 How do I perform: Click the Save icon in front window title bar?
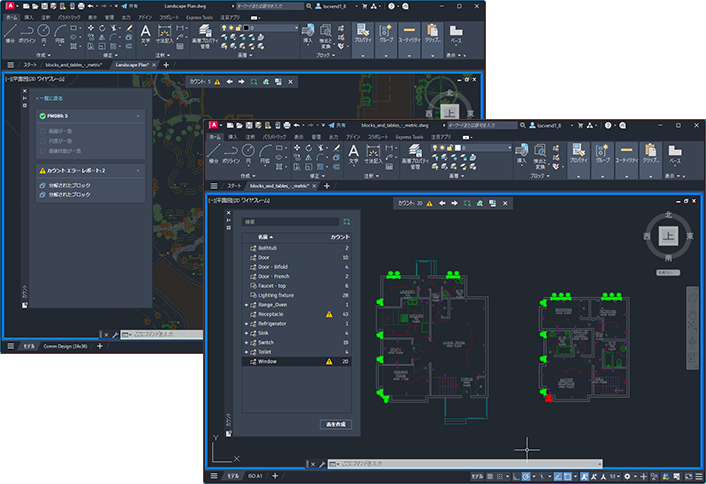click(249, 126)
